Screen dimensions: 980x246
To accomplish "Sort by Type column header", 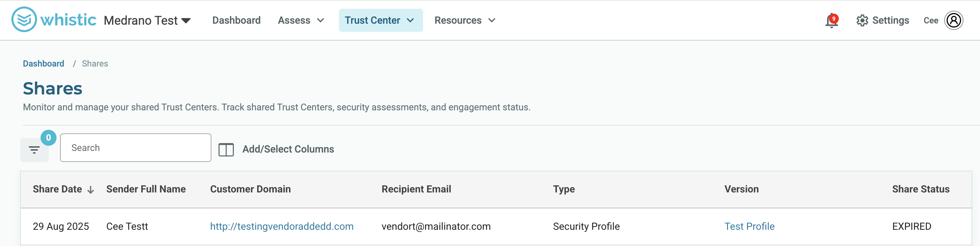I will click(564, 189).
